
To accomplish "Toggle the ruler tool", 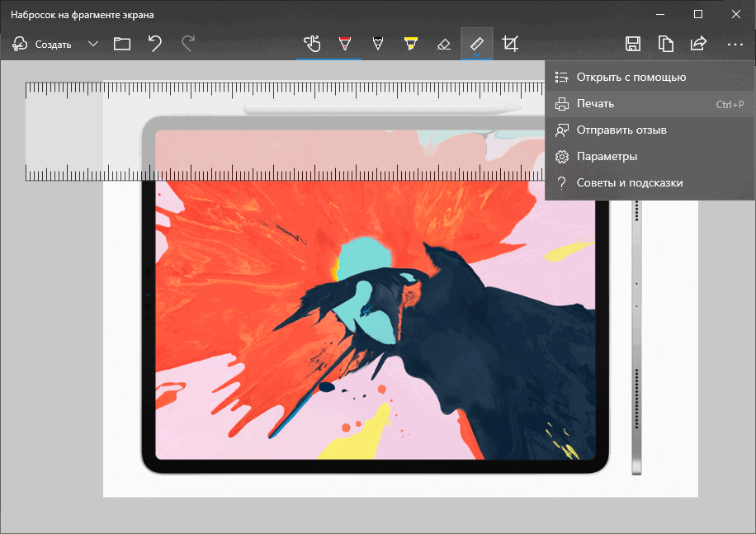I will 477,44.
